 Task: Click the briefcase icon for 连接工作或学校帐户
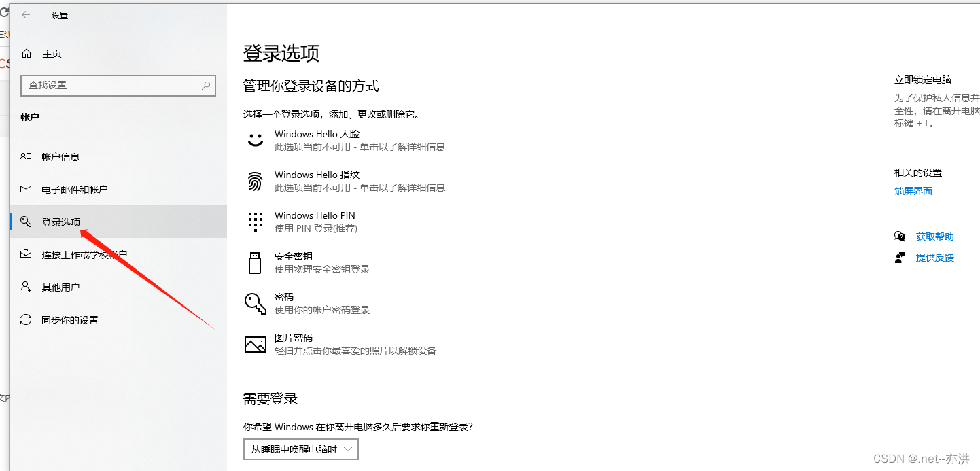tap(26, 254)
